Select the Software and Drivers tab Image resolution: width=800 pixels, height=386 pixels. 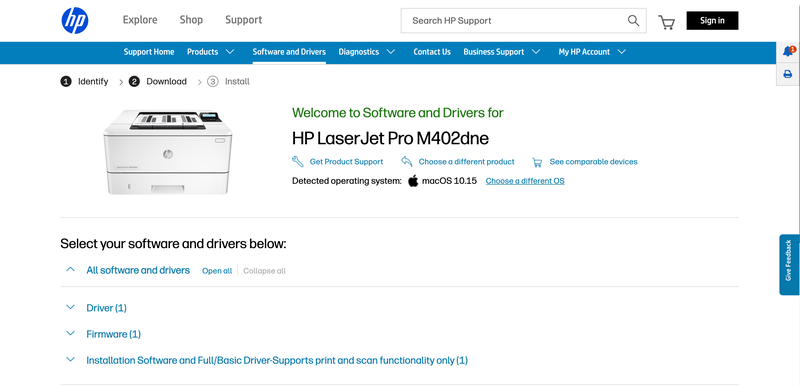pyautogui.click(x=289, y=52)
